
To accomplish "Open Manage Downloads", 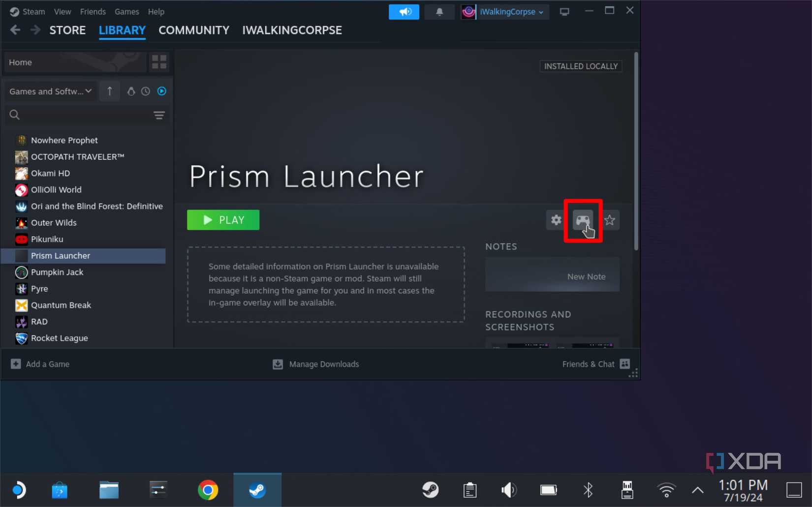I will tap(316, 364).
